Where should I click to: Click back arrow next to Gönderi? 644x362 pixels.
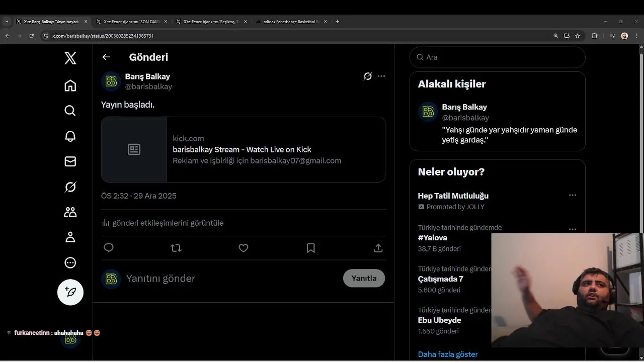point(106,57)
